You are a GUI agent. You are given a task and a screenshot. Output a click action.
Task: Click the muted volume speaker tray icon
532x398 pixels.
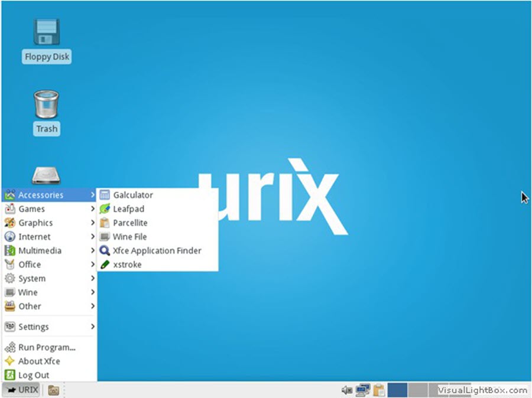(347, 390)
